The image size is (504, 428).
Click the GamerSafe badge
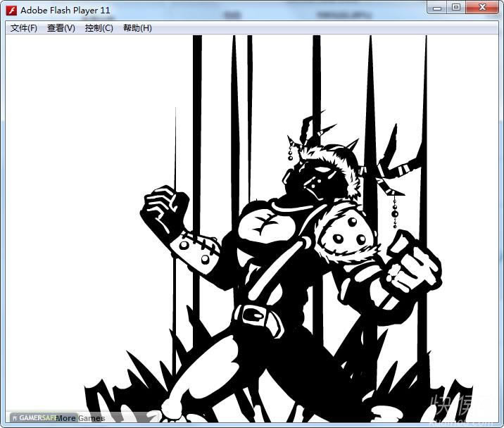[32, 418]
